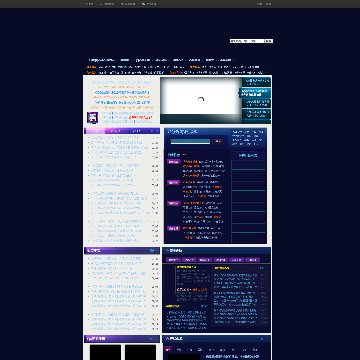Click the third purple category tag in the news list
This screenshot has height=360, width=360.
[x=173, y=203]
